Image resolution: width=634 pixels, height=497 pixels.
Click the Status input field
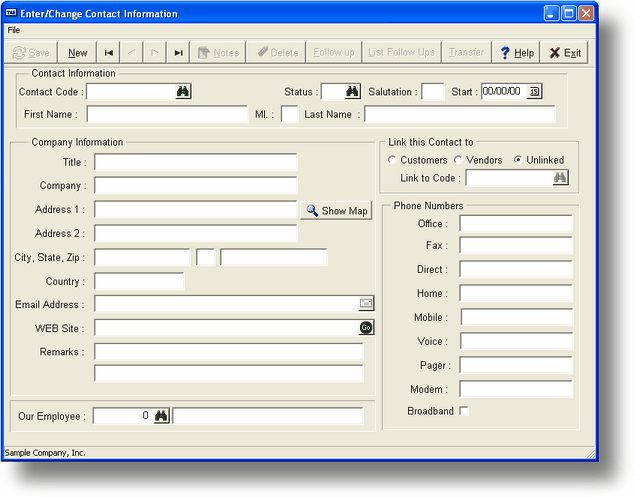[333, 91]
